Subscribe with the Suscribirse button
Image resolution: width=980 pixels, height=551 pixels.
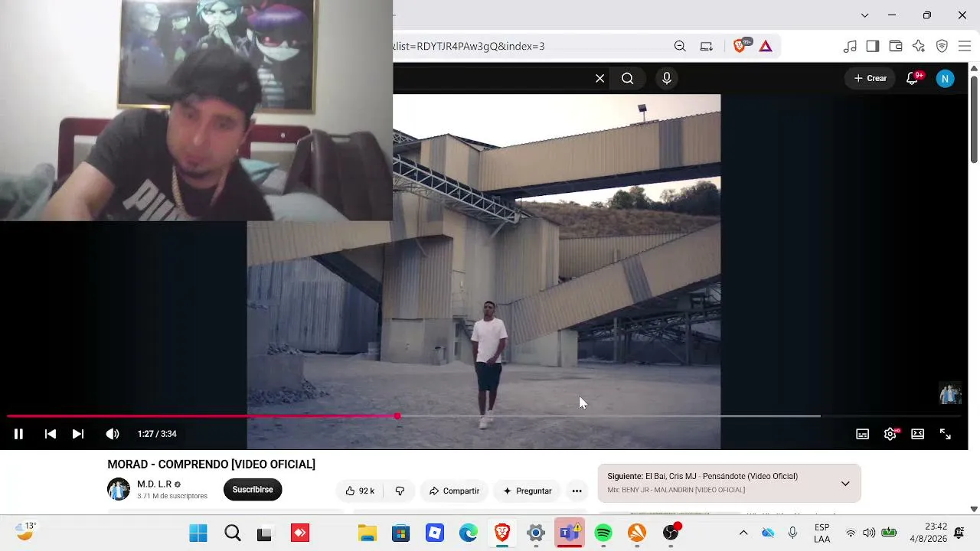253,490
